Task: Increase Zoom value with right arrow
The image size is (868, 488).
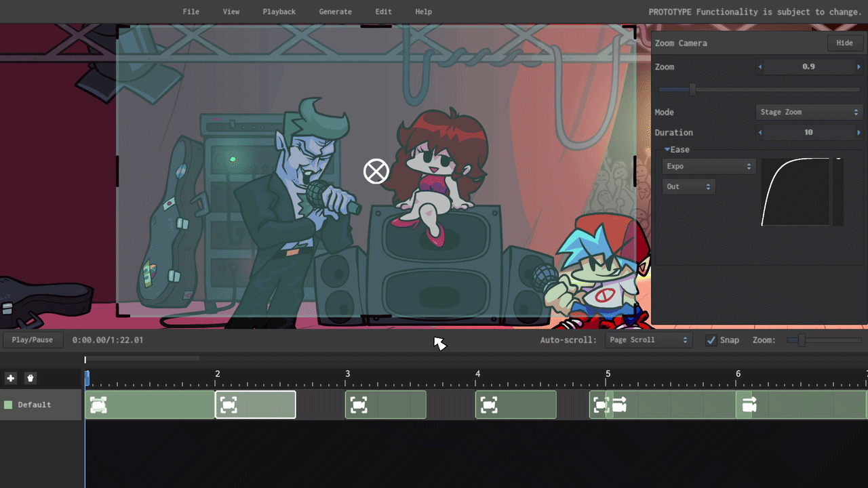Action: point(859,67)
